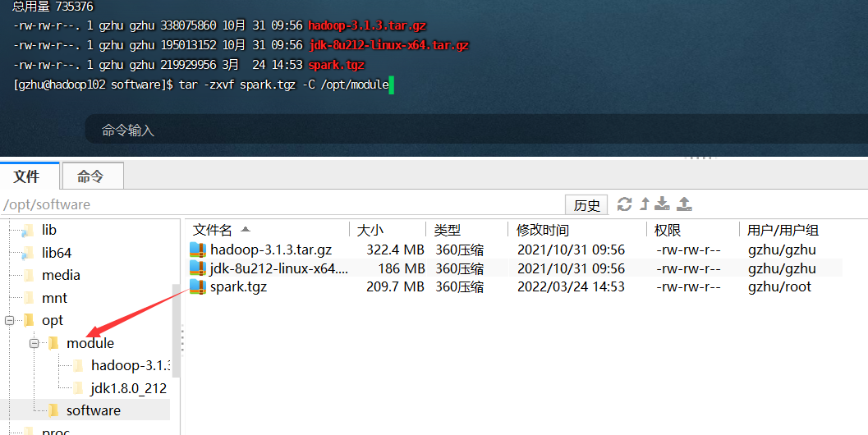Viewport: 868px width, 435px height.
Task: Click the opt folder icon in tree
Action: click(x=30, y=320)
